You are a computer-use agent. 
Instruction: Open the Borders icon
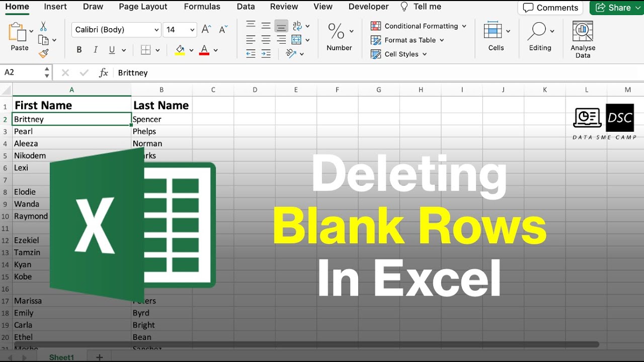pos(146,50)
